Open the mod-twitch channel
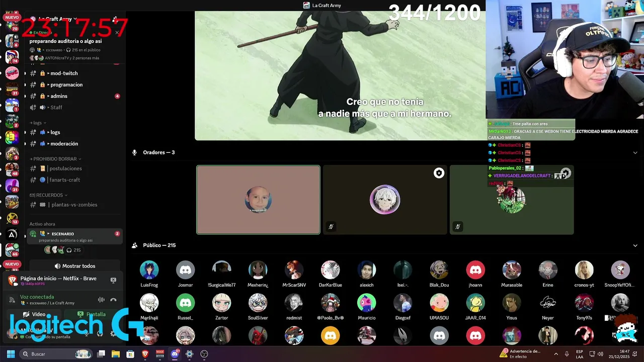Image resolution: width=644 pixels, height=362 pixels. 74,73
